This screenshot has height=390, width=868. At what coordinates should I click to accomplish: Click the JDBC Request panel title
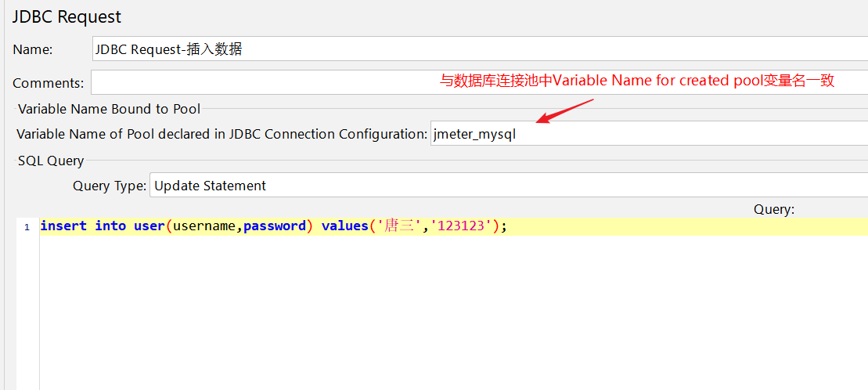(67, 16)
